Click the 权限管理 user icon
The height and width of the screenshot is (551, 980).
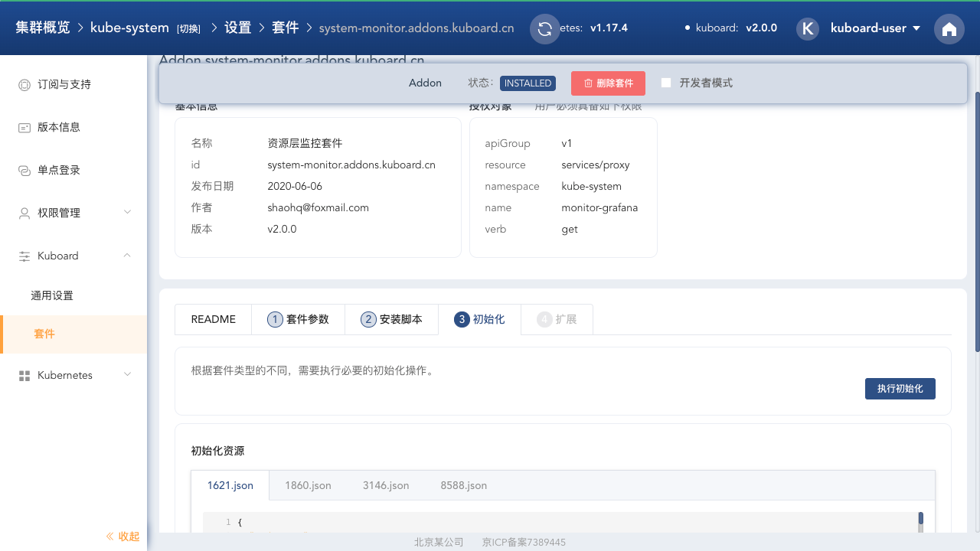point(24,214)
